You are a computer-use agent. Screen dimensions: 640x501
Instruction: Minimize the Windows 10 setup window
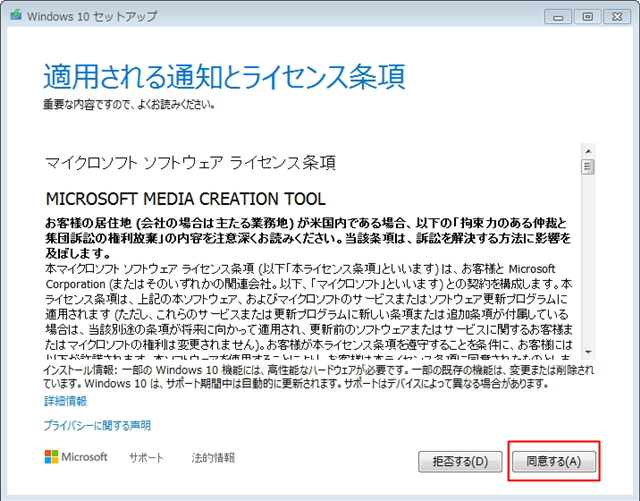tap(558, 17)
